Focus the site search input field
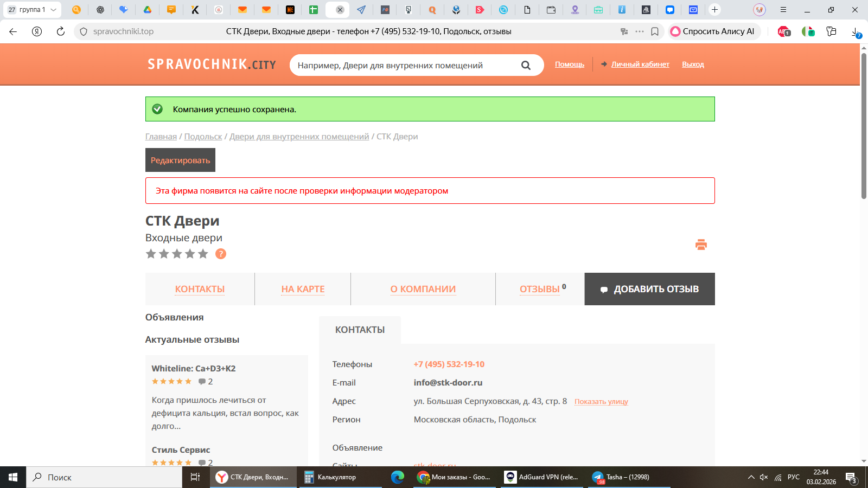 [x=404, y=65]
